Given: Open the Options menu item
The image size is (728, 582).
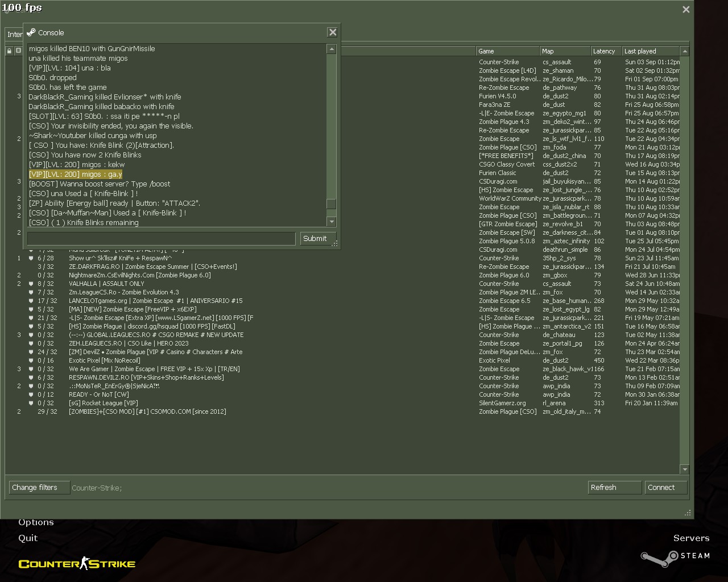Looking at the screenshot, I should [36, 522].
